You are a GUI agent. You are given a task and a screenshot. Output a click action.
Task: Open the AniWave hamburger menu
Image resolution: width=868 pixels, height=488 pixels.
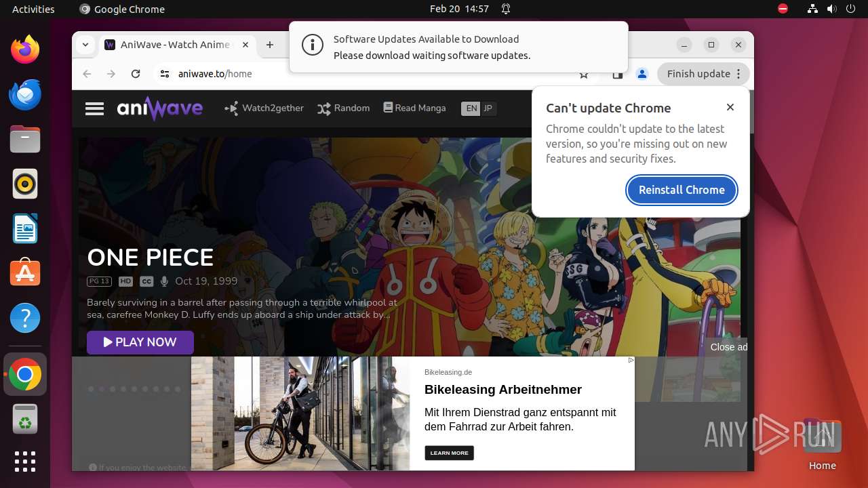pos(94,108)
